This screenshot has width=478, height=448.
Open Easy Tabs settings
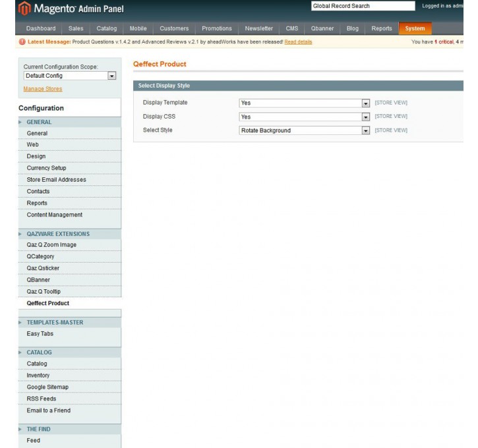(69, 334)
